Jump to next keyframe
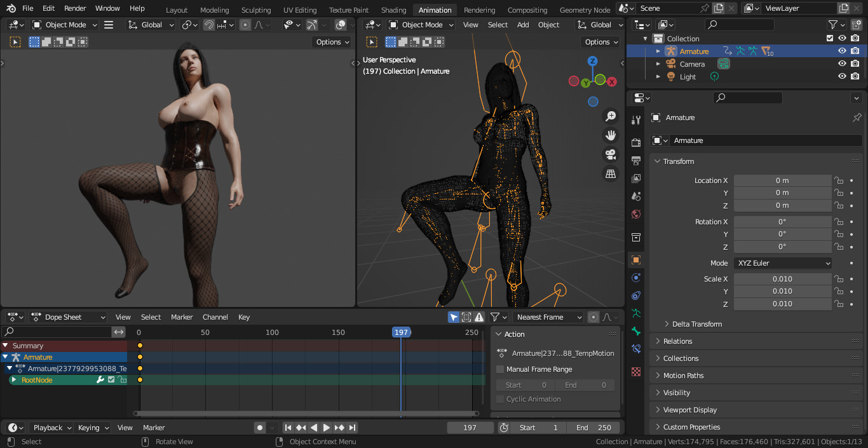The height and width of the screenshot is (448, 868). coord(339,428)
